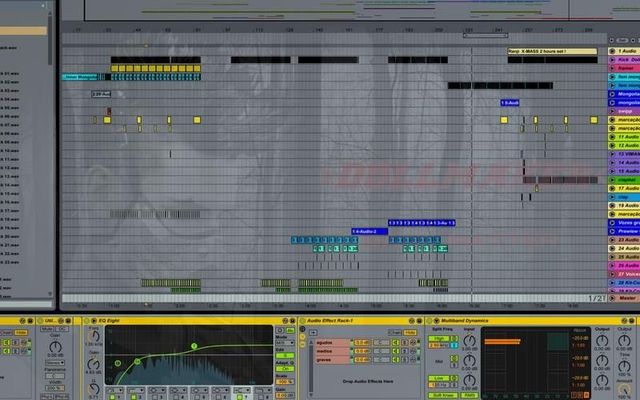Viewport: 640px width, 400px height.
Task: Click the Chain button in Audio Effect Rack
Action: [x=395, y=332]
